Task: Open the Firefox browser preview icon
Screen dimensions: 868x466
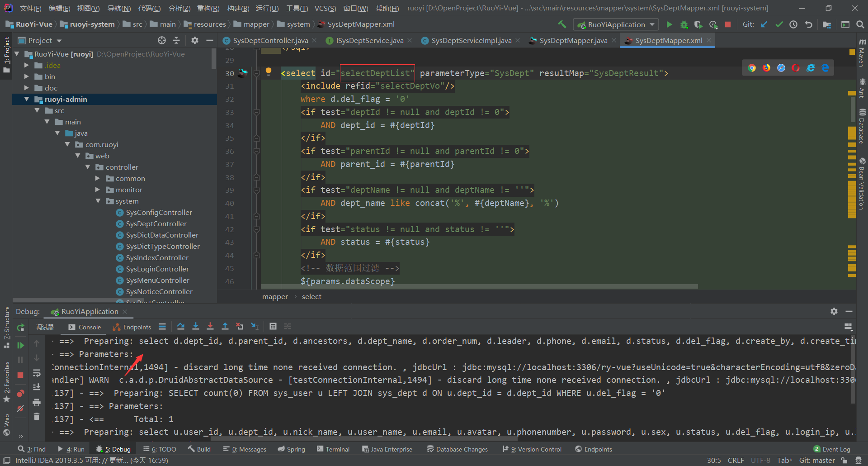Action: click(x=767, y=68)
